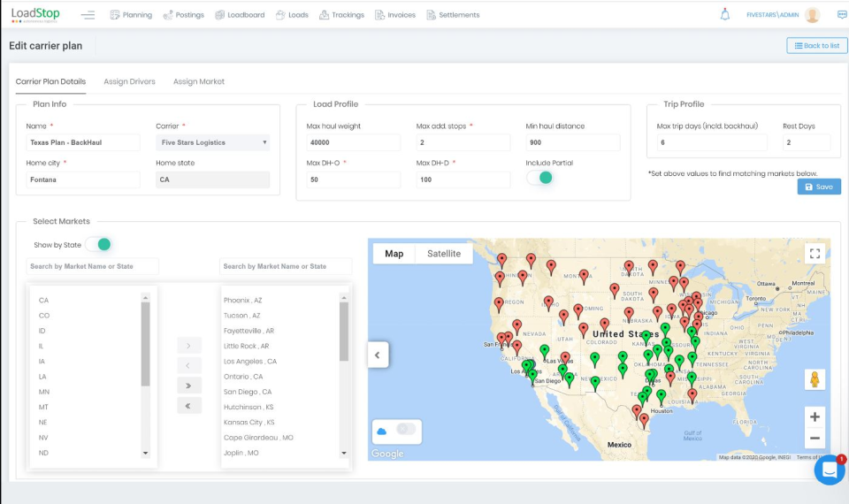Click the green marker near Houston
Screen dimensions: 849x504
point(662,398)
